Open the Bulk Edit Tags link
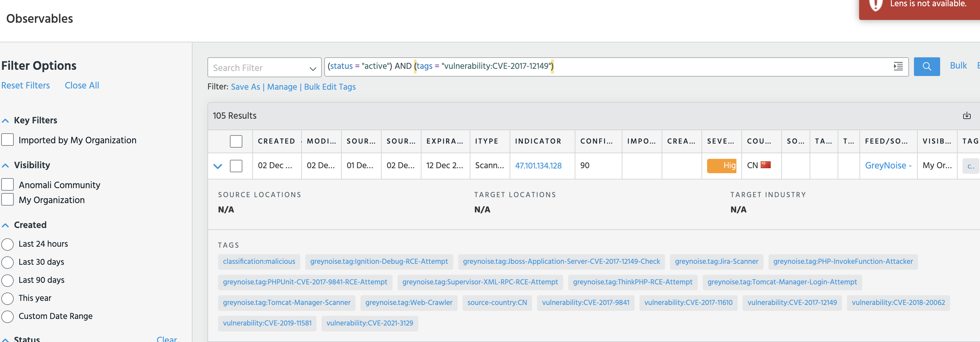 pos(330,87)
